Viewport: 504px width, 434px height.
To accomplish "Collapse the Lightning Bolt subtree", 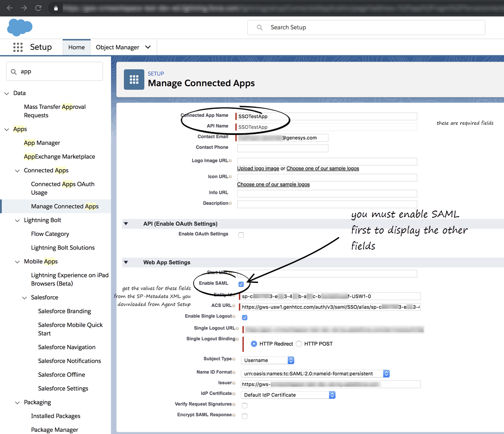I will pyautogui.click(x=17, y=220).
